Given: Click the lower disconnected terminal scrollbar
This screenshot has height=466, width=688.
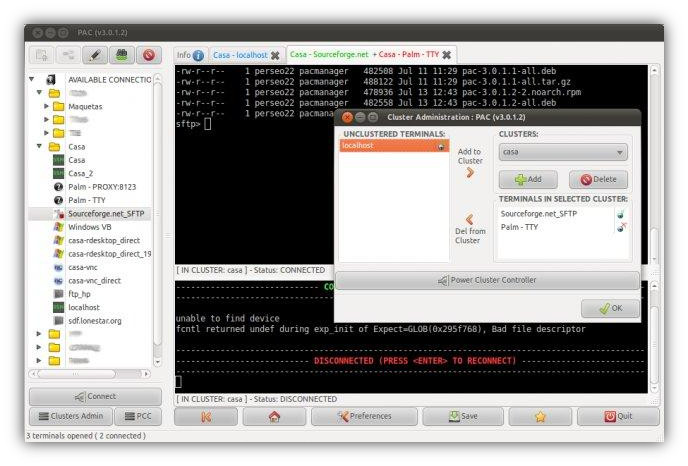Looking at the screenshot, I should (x=654, y=337).
